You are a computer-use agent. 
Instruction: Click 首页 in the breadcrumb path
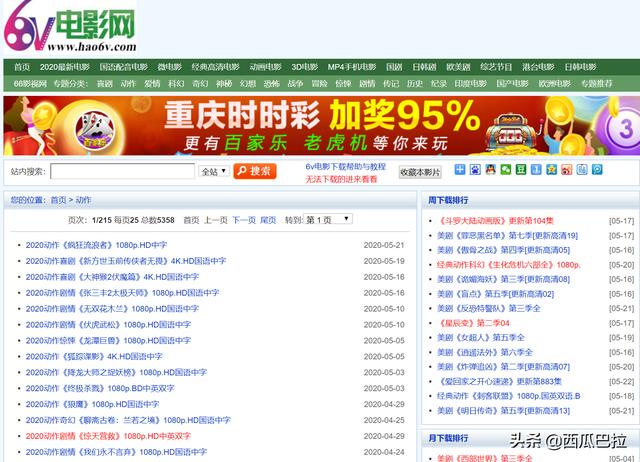[58, 200]
